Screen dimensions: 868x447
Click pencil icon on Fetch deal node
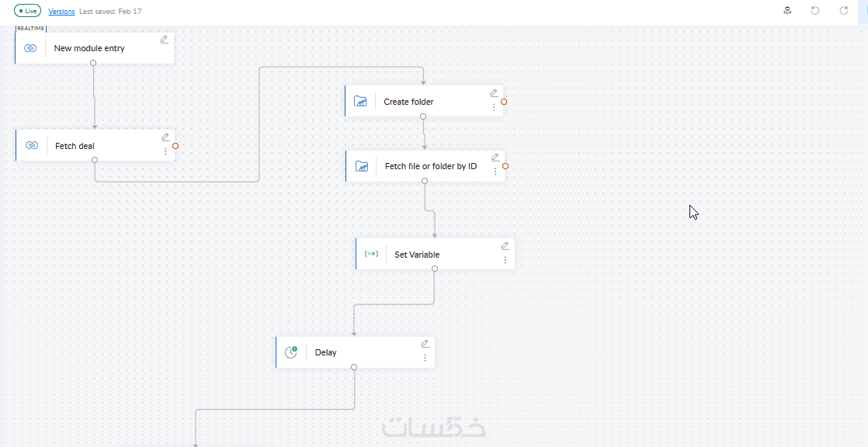point(165,137)
